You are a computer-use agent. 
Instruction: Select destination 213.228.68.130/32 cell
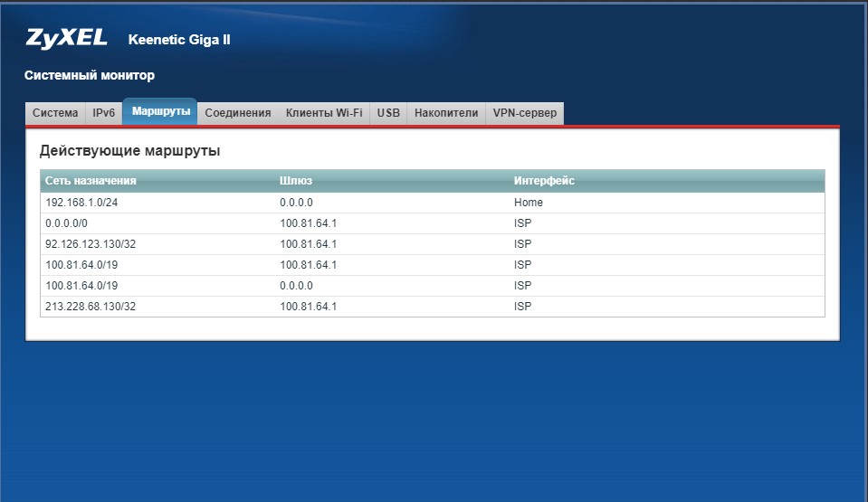click(91, 307)
